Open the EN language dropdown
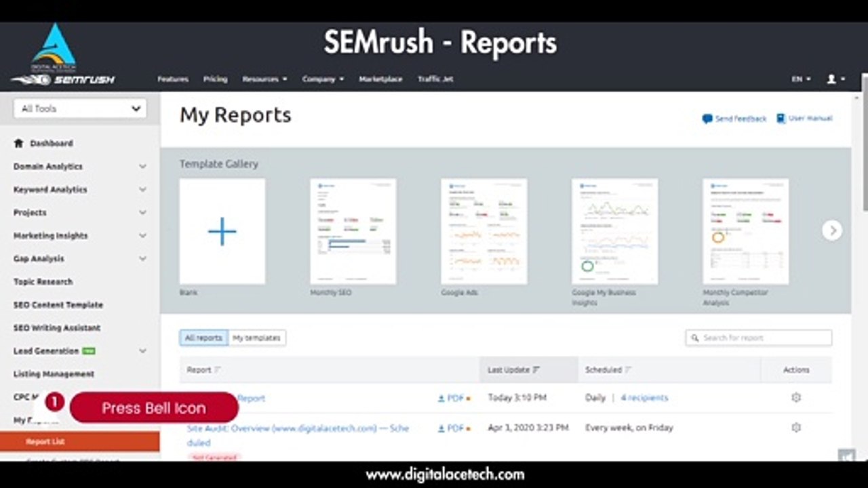868x488 pixels. [x=801, y=79]
